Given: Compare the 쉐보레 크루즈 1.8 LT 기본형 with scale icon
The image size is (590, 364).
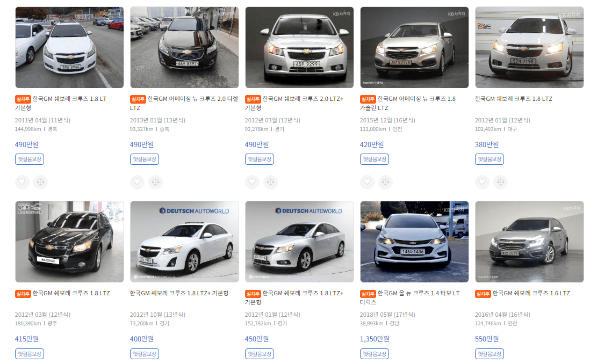Looking at the screenshot, I should point(41,182).
